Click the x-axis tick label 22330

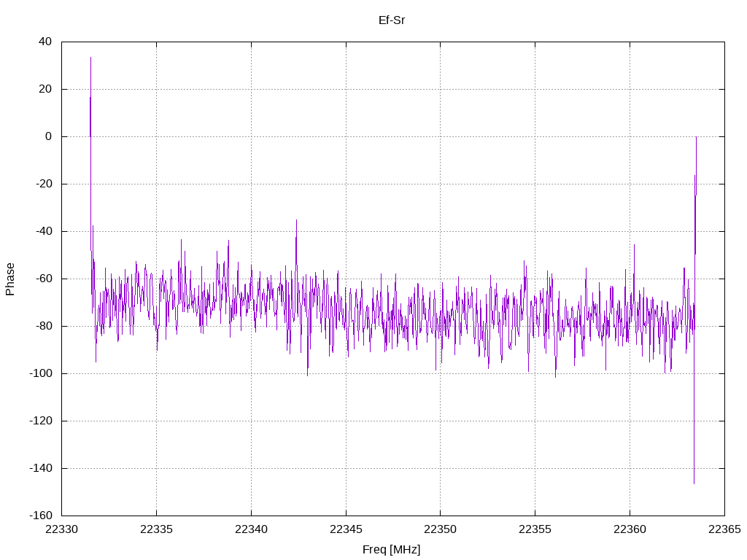tap(62, 529)
